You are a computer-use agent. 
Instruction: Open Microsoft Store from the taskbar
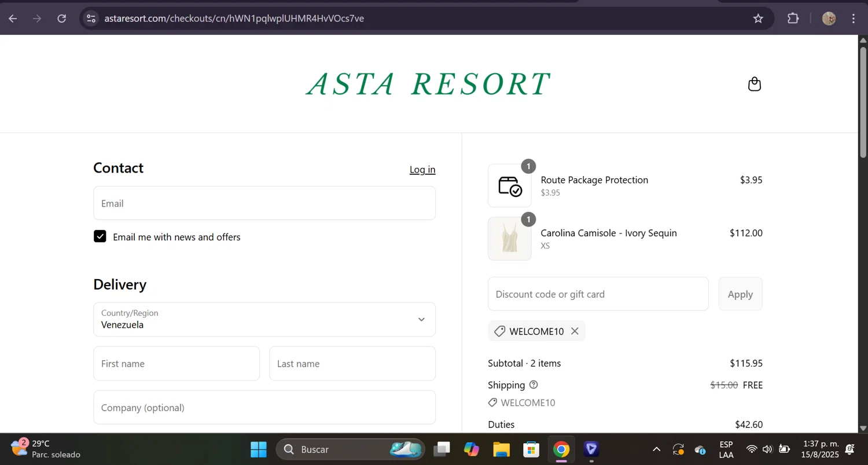pos(531,449)
